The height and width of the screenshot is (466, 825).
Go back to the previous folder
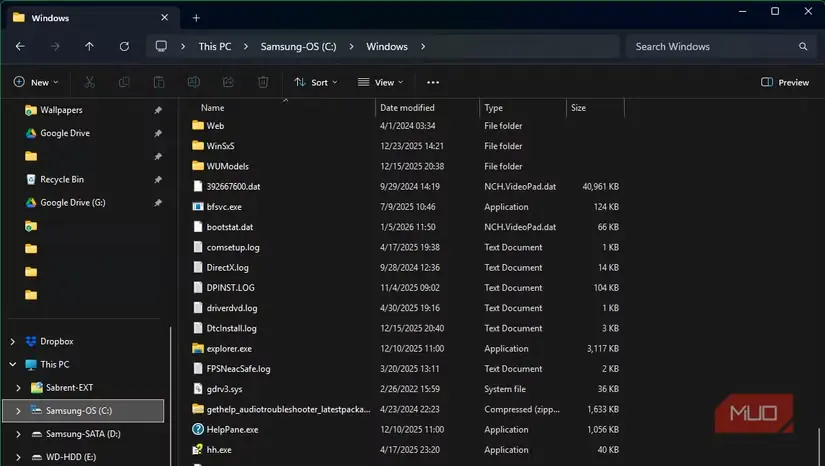pyautogui.click(x=20, y=46)
